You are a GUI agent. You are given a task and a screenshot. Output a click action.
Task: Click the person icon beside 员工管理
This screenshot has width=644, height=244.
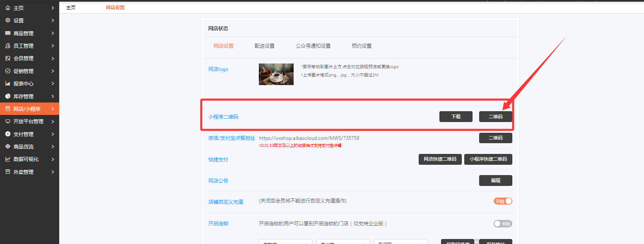pyautogui.click(x=7, y=46)
